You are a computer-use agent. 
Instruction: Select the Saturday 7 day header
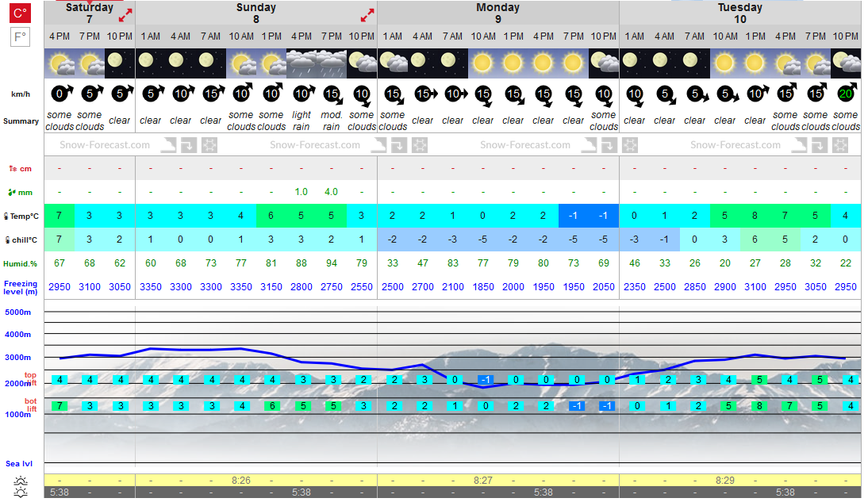coord(89,13)
